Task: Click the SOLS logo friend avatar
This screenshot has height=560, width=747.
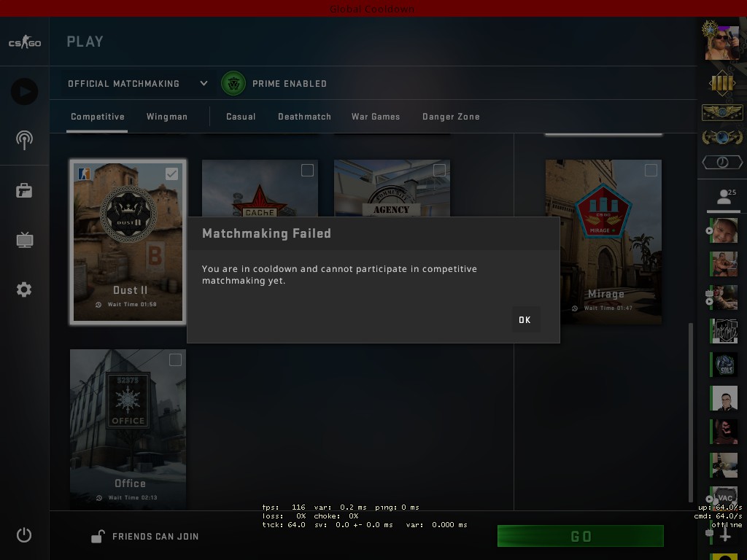Action: point(724,365)
